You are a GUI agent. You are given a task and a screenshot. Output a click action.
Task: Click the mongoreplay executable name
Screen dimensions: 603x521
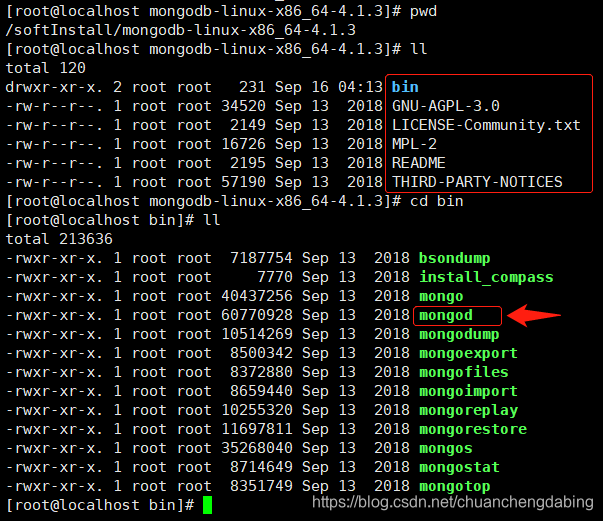(x=468, y=410)
